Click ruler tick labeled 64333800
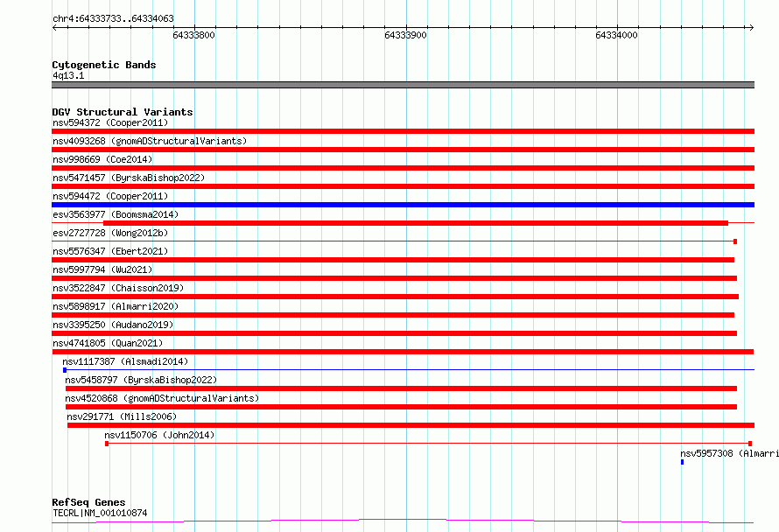This screenshot has height=532, width=779. point(193,35)
